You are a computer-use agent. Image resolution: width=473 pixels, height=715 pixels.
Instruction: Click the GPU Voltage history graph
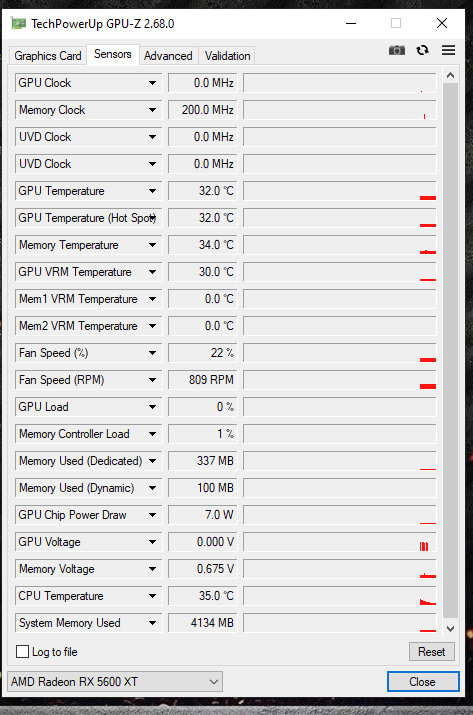pos(340,542)
